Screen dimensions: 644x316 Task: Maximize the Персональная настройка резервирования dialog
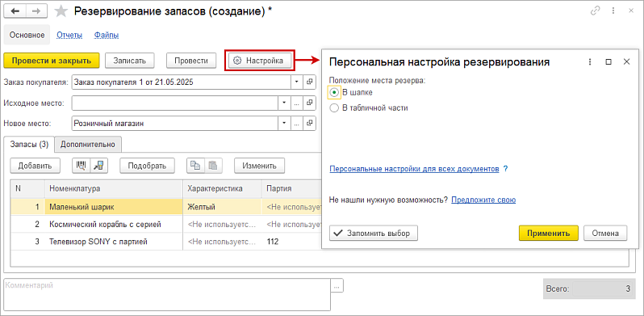[608, 61]
